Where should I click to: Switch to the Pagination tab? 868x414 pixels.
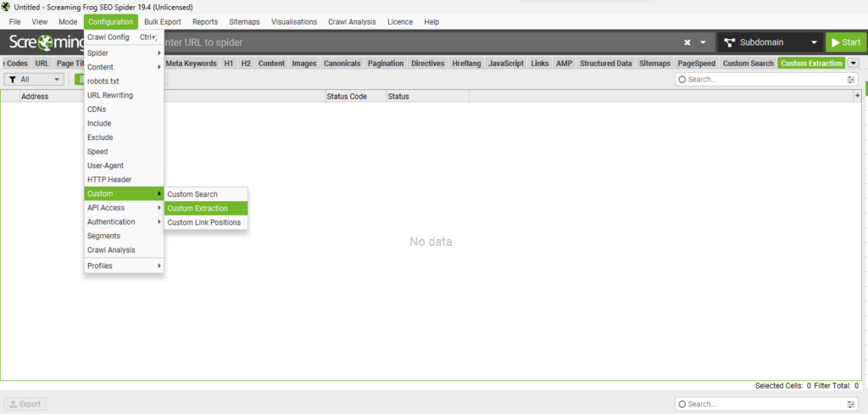click(386, 64)
